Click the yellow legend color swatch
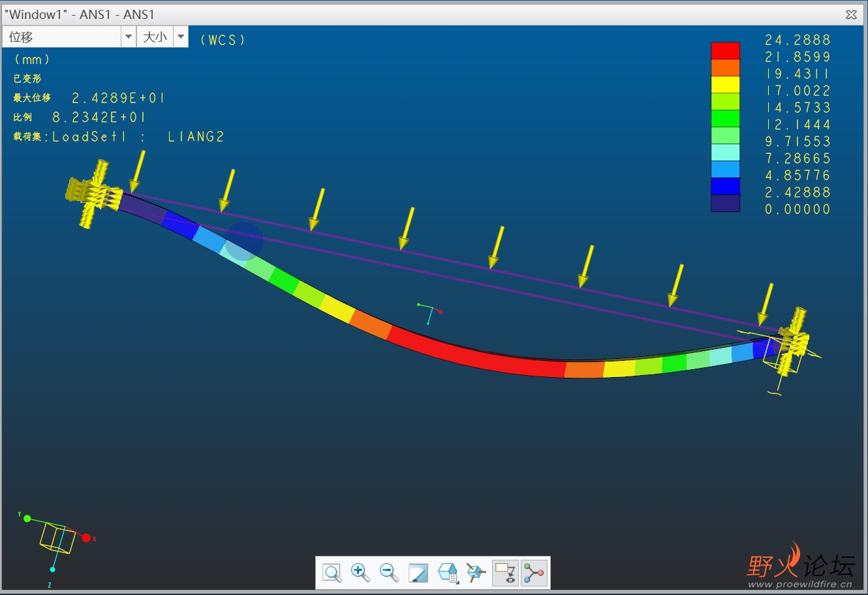This screenshot has width=868, height=595. click(725, 85)
